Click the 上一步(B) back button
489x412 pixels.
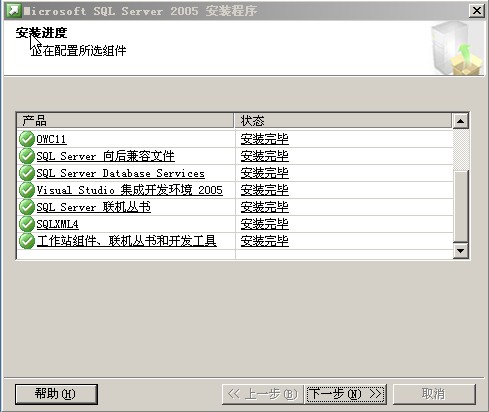coord(263,394)
